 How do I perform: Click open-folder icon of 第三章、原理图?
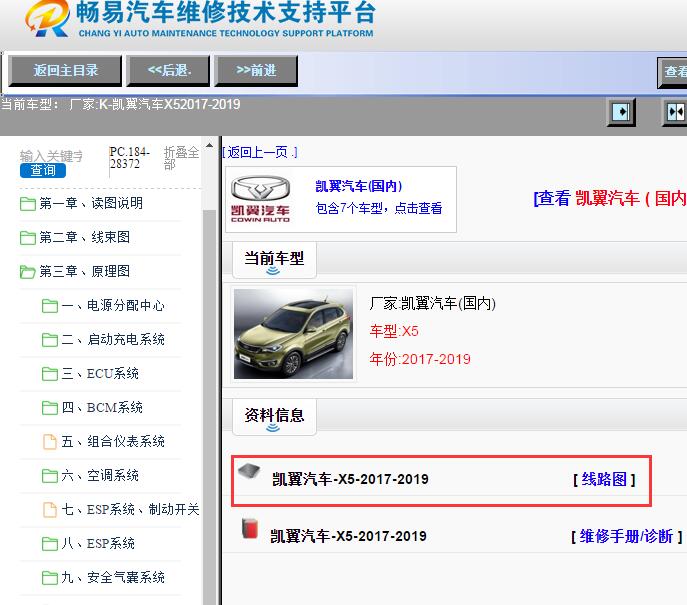point(28,272)
